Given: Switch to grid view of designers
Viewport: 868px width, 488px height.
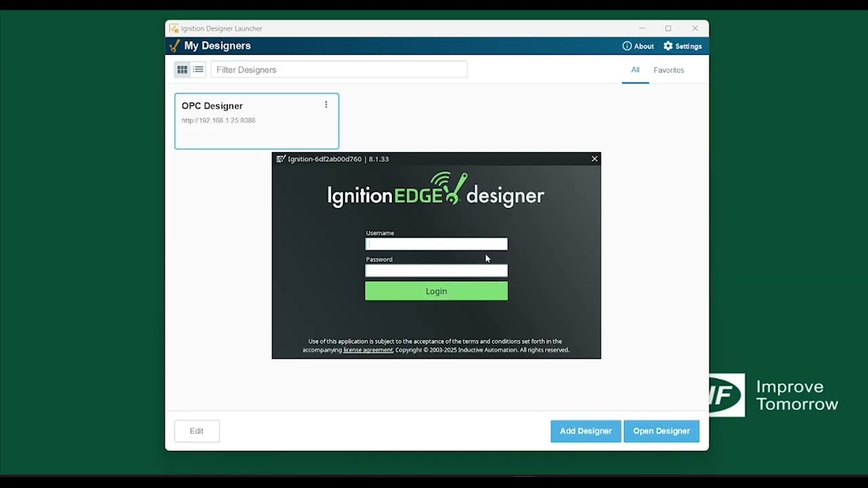Looking at the screenshot, I should point(182,70).
